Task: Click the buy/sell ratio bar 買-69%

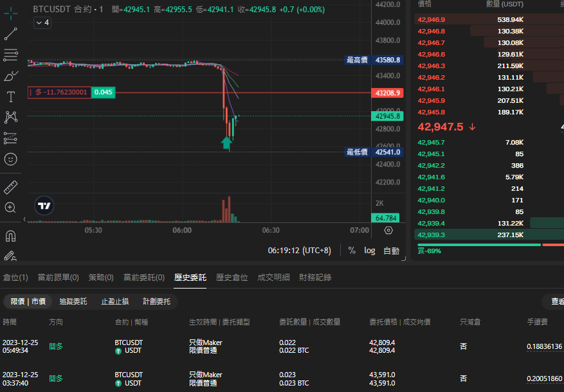Action: pos(491,245)
